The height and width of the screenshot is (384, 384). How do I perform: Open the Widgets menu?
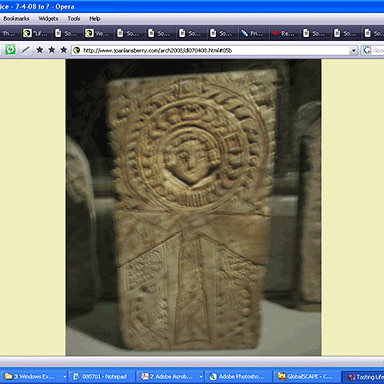tap(48, 19)
